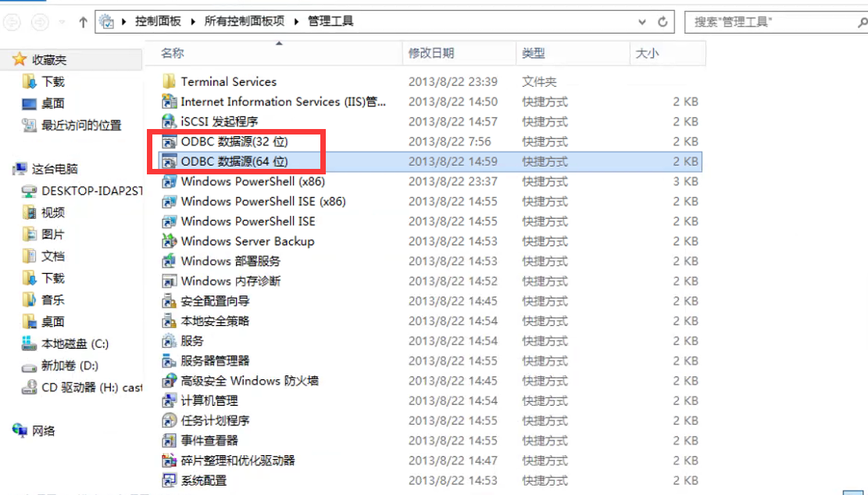Open the 视频 folder in navigation pane
868x495 pixels.
[53, 213]
